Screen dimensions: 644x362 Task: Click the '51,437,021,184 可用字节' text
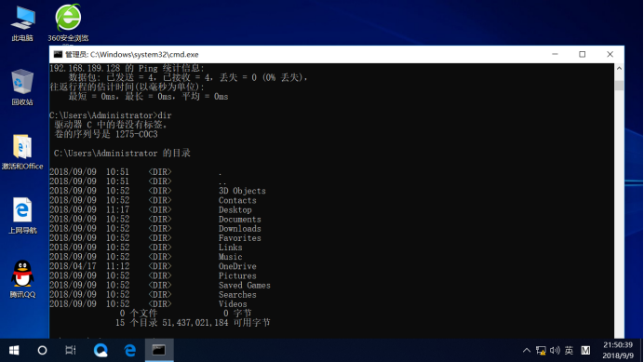pyautogui.click(x=216, y=323)
